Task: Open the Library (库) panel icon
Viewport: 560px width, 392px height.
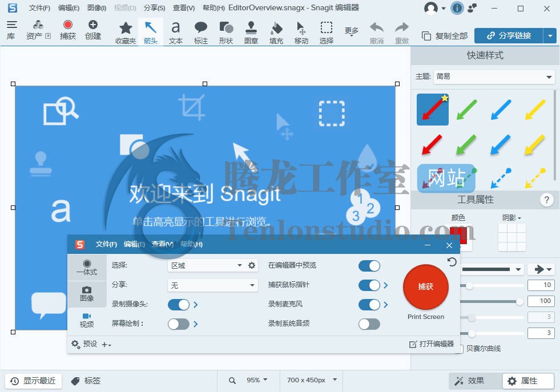Action: (x=11, y=30)
